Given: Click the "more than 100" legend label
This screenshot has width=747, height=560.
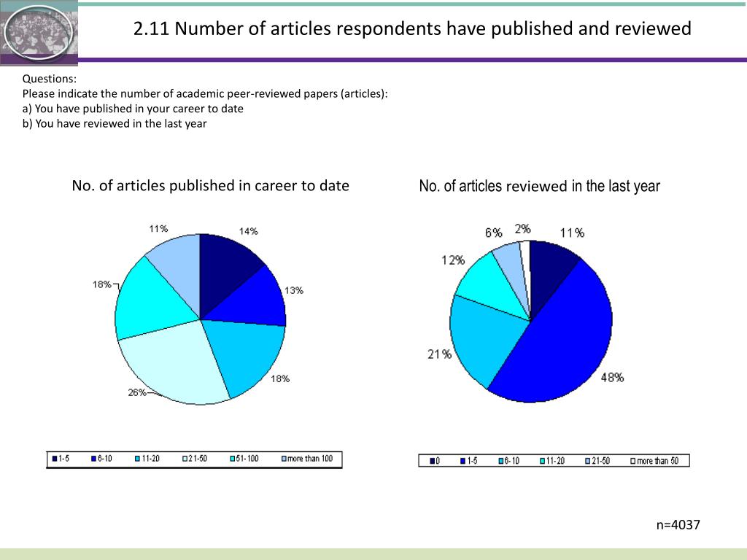Looking at the screenshot, I should [x=310, y=459].
